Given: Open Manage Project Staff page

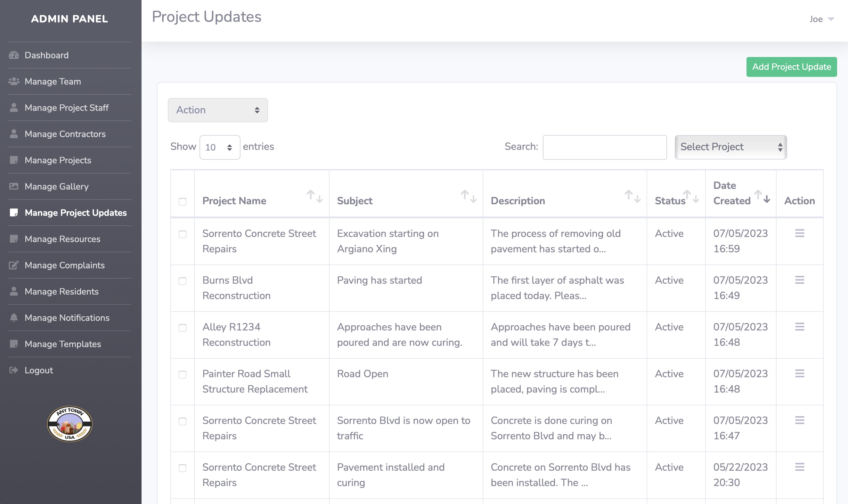Looking at the screenshot, I should [x=67, y=108].
